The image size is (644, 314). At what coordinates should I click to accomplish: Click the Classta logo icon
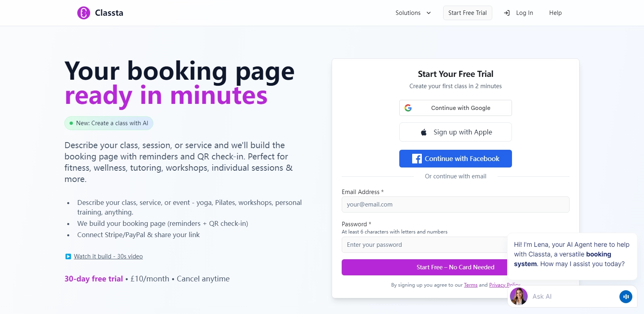click(84, 13)
